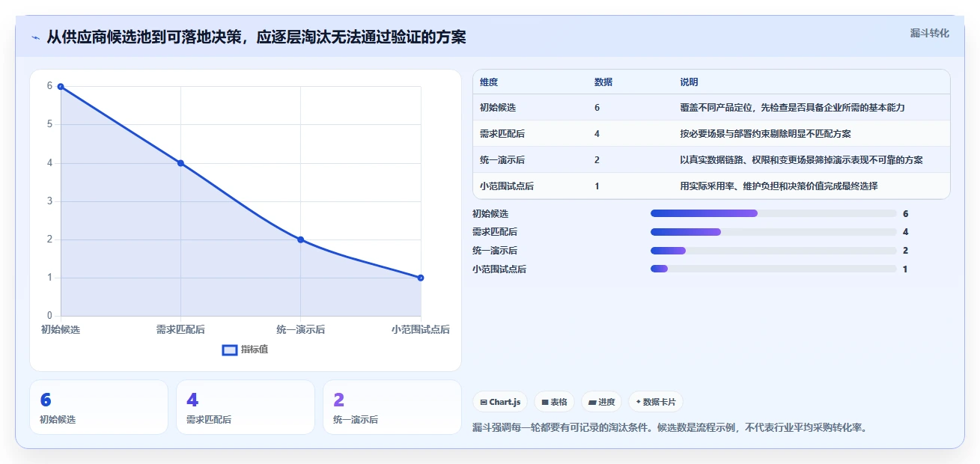Click the chart data point for 小范围试点后

pyautogui.click(x=421, y=278)
